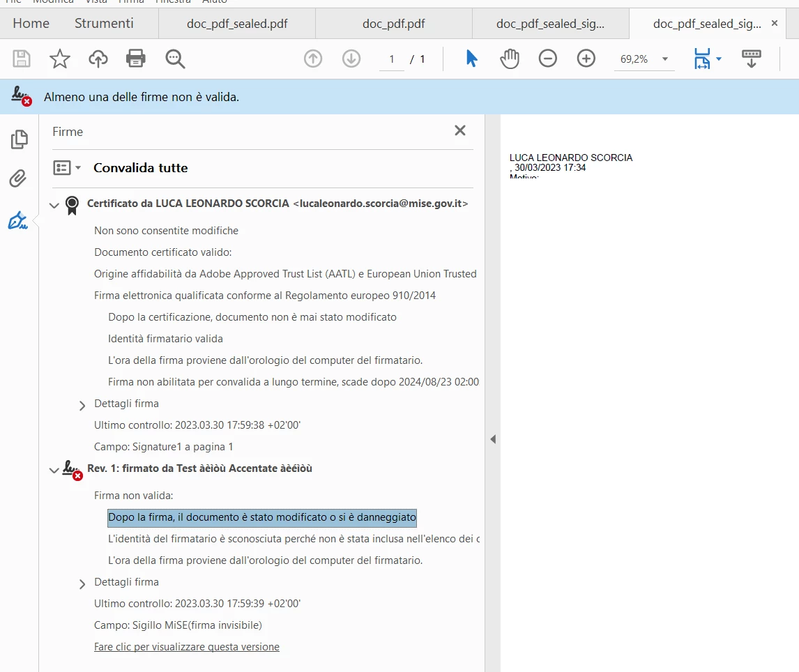Viewport: 799px width, 672px height.
Task: Open the signatures pen sidebar icon
Action: (18, 220)
